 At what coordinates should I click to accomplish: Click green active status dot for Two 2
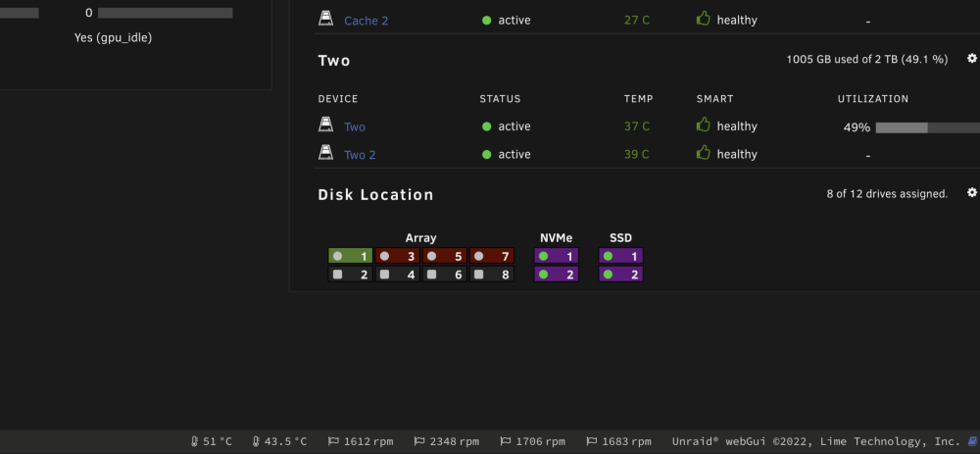(487, 155)
